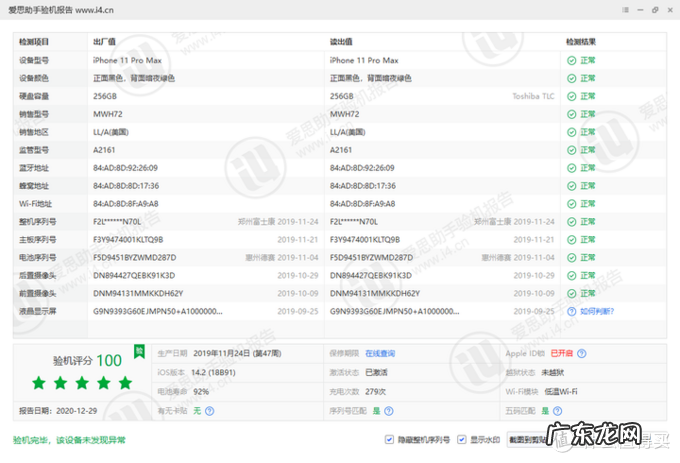Viewport: 680px width, 463px height.
Task: Select 读出值 front camera serial DNM94131MMKKDH62Y
Action: 375,293
